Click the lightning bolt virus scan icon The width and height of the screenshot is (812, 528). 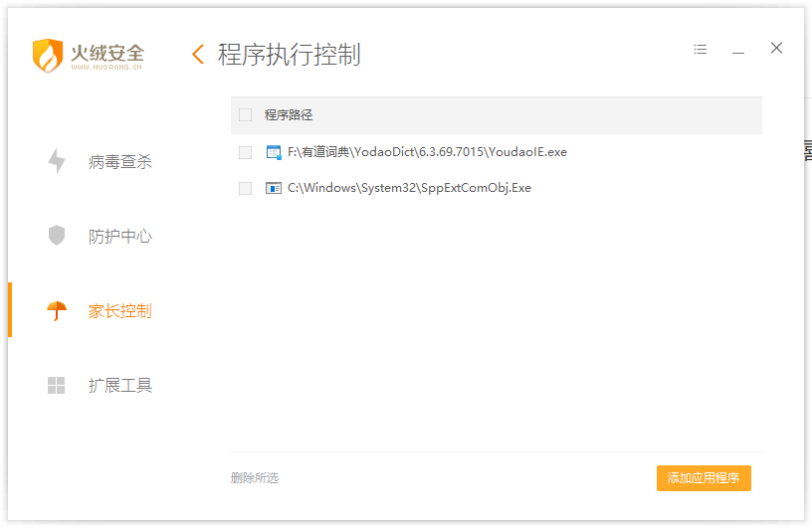[57, 161]
